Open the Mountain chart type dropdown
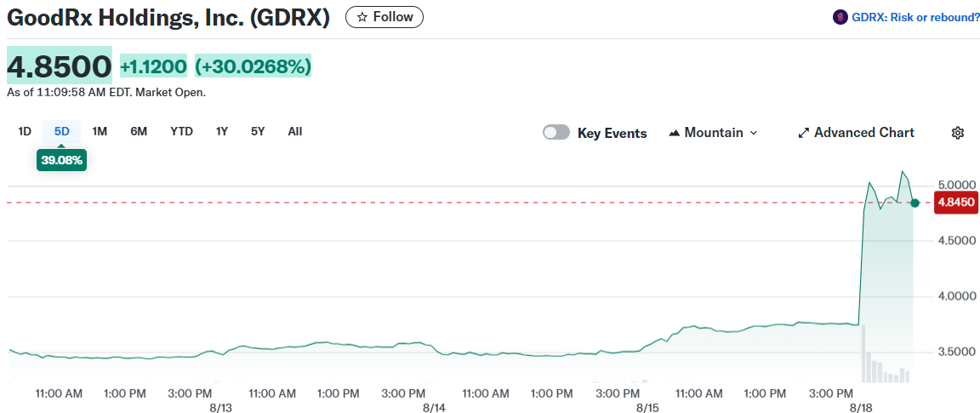The width and height of the screenshot is (980, 413). pos(713,133)
